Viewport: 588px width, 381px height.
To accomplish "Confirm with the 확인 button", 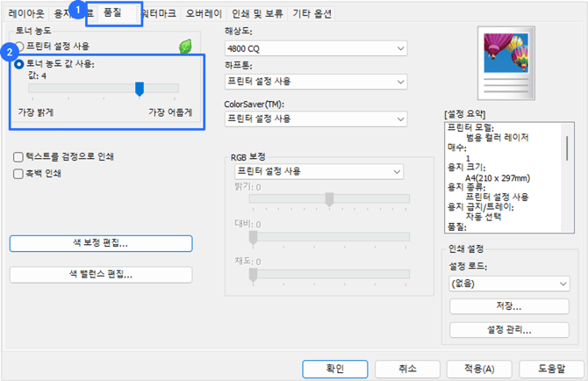I will (335, 369).
